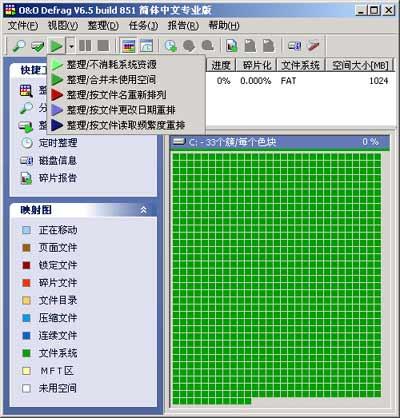Toggle the time view icon next to map view
400x418 pixels.
click(146, 46)
